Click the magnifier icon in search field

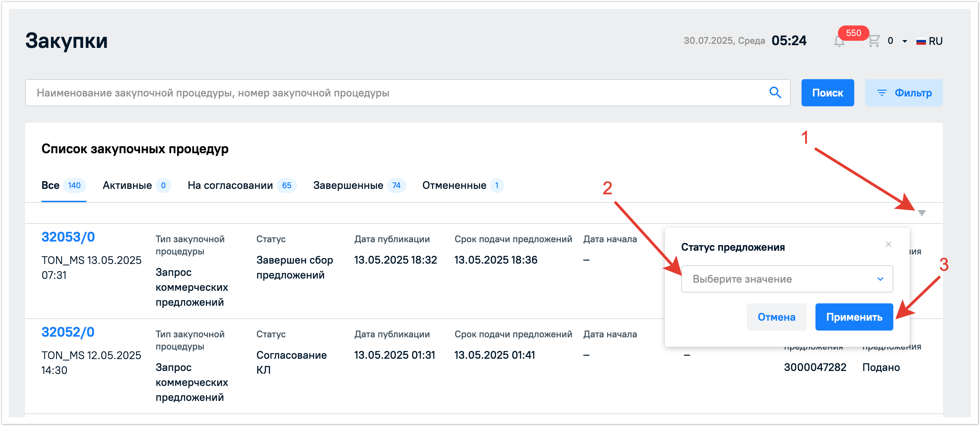[775, 92]
